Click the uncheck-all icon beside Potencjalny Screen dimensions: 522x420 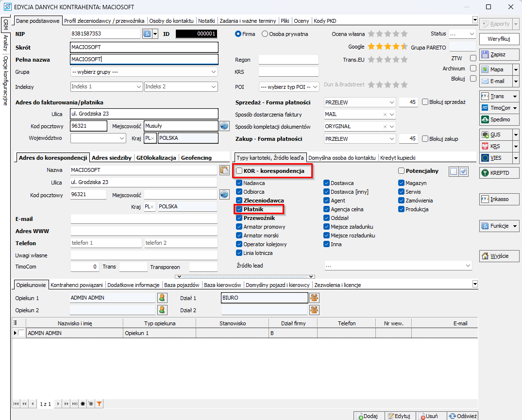click(453, 171)
